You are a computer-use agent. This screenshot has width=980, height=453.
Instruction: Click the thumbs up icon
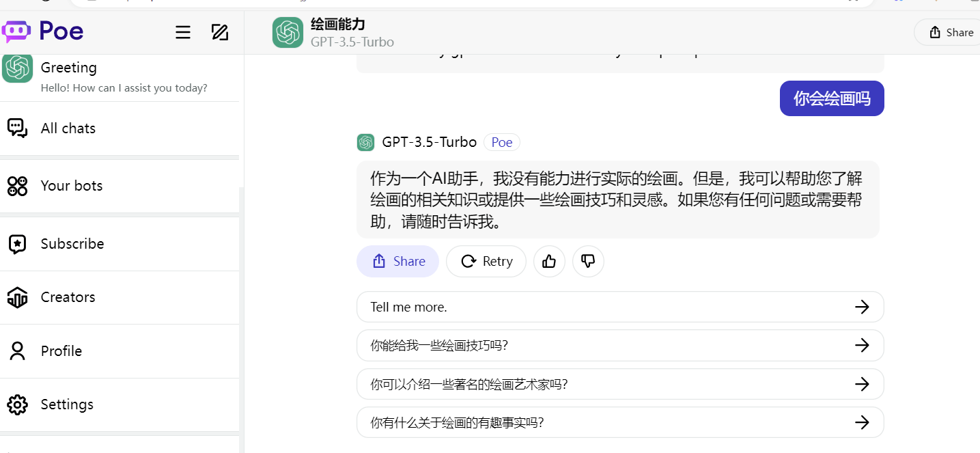coord(549,261)
